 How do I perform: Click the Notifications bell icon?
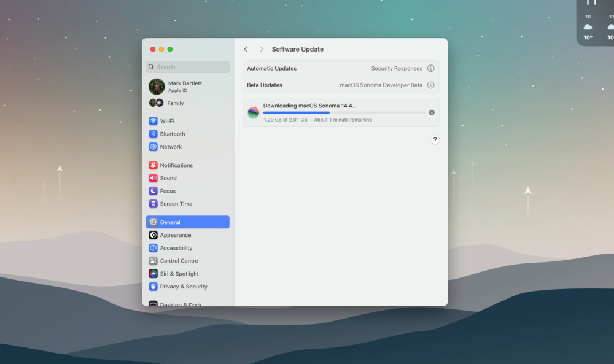[x=153, y=165]
